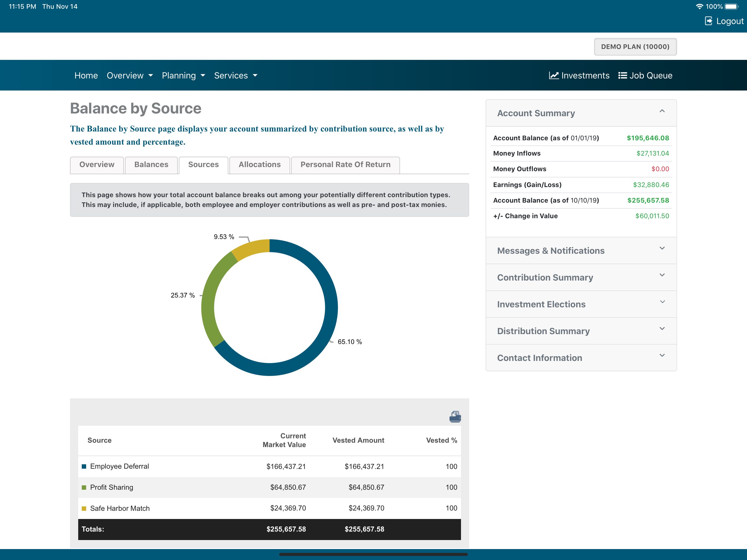Image resolution: width=747 pixels, height=560 pixels.
Task: Select the Employee Deferral row label
Action: pyautogui.click(x=119, y=466)
